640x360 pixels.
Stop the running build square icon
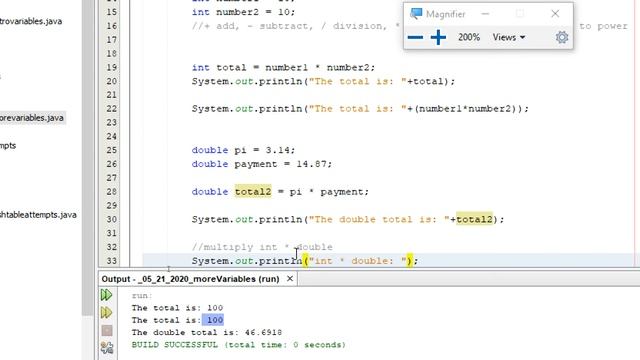click(x=107, y=330)
